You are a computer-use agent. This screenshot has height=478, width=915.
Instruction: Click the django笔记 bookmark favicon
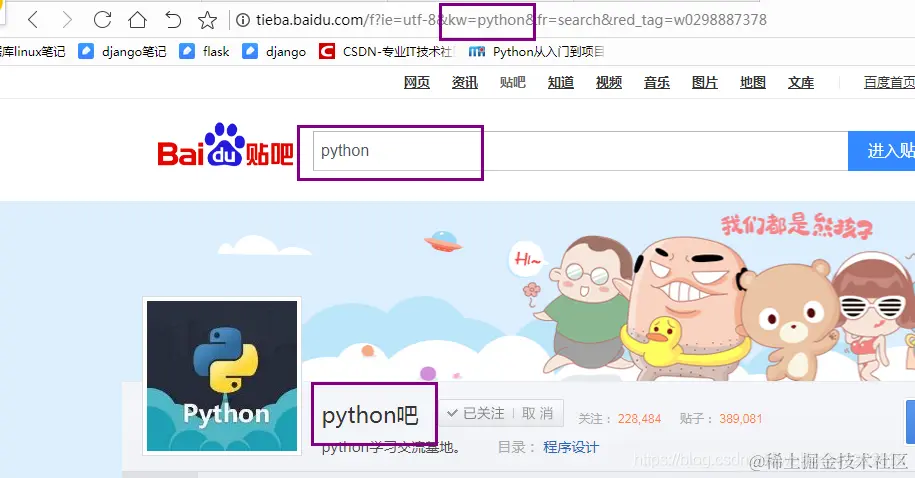point(86,51)
